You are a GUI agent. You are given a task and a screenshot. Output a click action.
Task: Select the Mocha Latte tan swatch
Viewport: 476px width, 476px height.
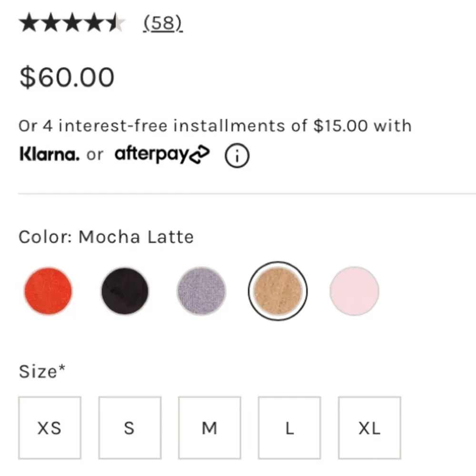pos(278,291)
